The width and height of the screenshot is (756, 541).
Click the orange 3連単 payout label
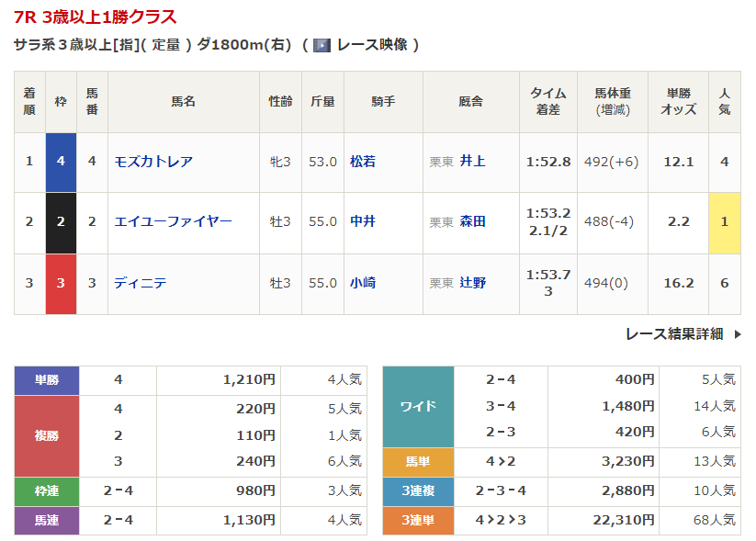point(418,520)
